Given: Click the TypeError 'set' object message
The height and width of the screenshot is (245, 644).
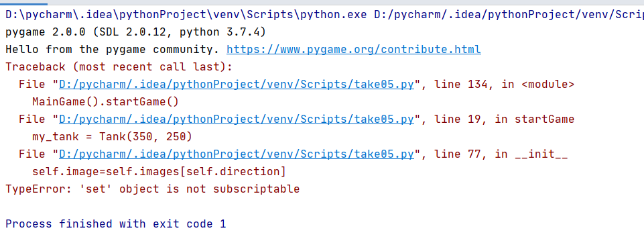Looking at the screenshot, I should tap(152, 189).
